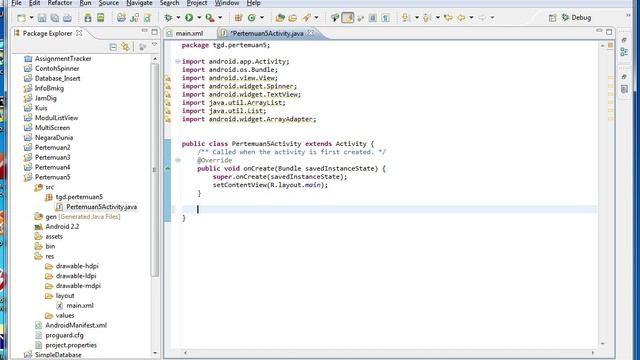Click warning marker beside import android.view.View
Screen dimensions: 640x360
[168, 78]
